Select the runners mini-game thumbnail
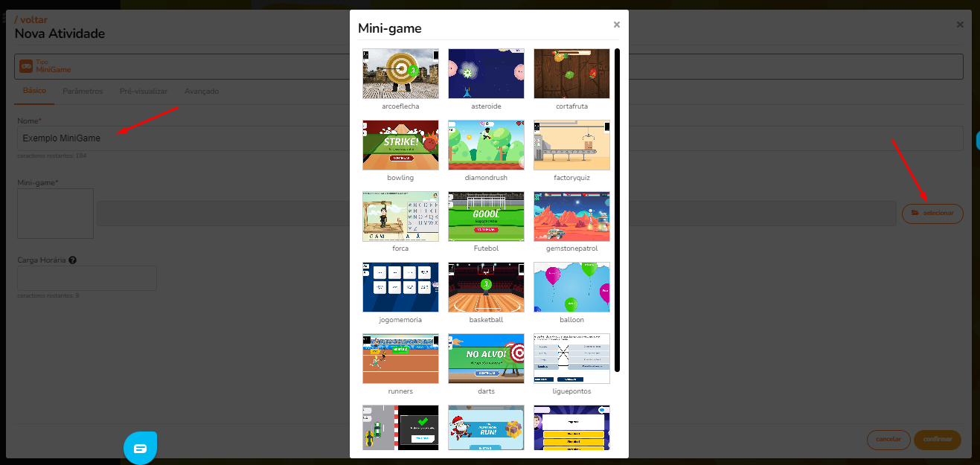Image resolution: width=980 pixels, height=465 pixels. tap(400, 359)
